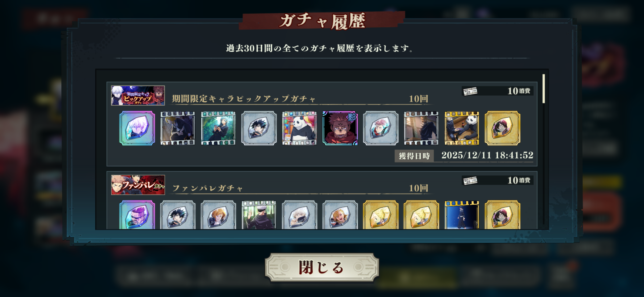Tap the ファンパレガチャ ticket cost icon
Viewport: 644px width, 297px height.
point(470,180)
